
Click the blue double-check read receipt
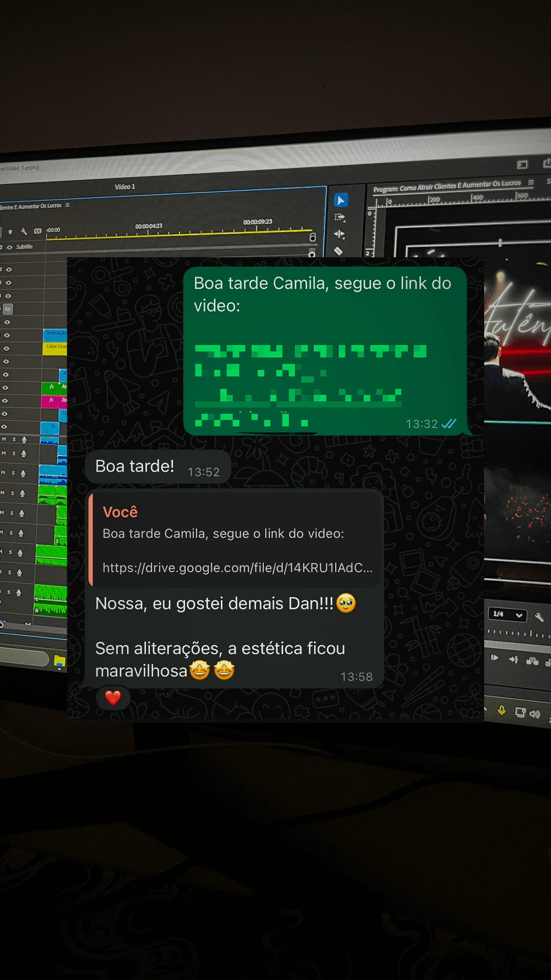pos(449,424)
